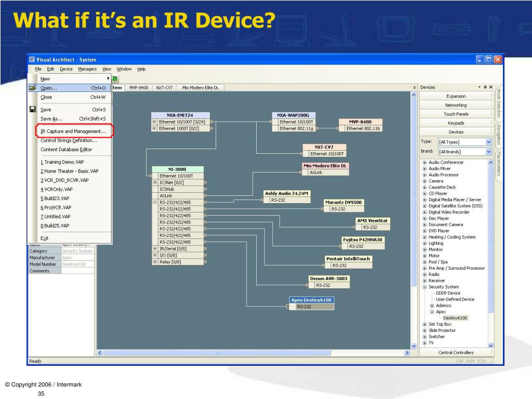Click the Visual Architect title bar app icon
Screen dimensions: 532x399
[32, 59]
